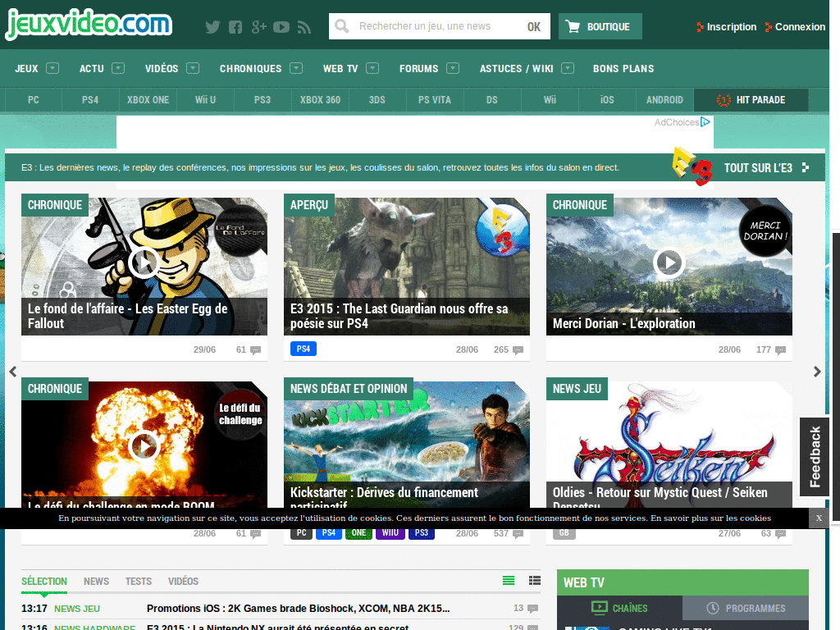The width and height of the screenshot is (840, 630).
Task: Open comments icon of Merci Dorian article
Action: [781, 350]
